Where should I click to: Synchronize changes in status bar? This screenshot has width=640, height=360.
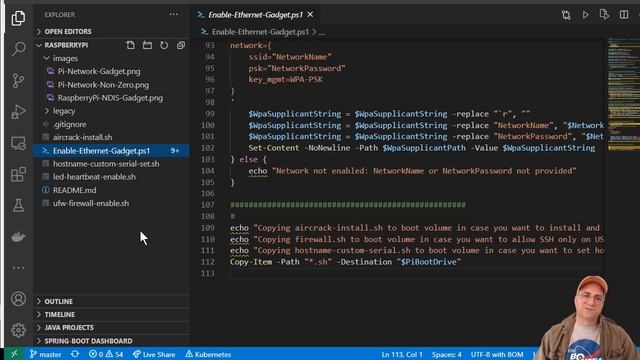75,354
